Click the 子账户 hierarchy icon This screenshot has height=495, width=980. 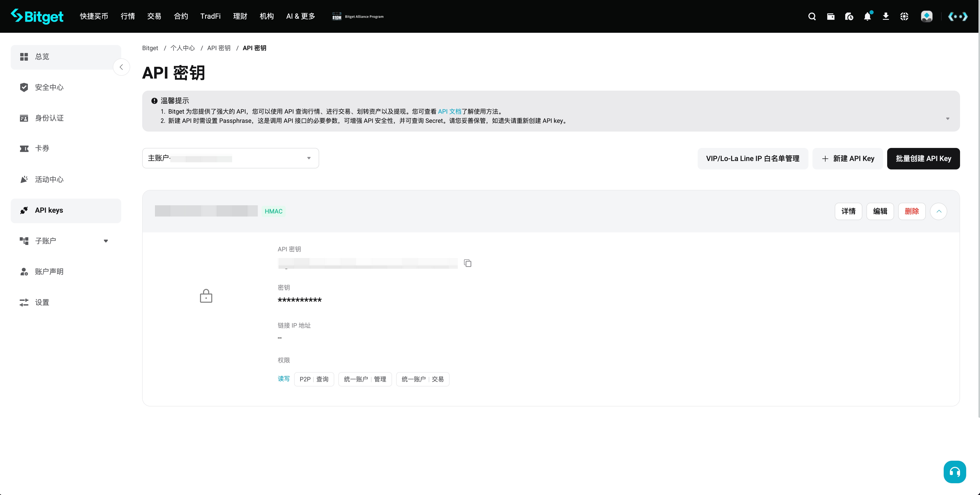(x=24, y=241)
